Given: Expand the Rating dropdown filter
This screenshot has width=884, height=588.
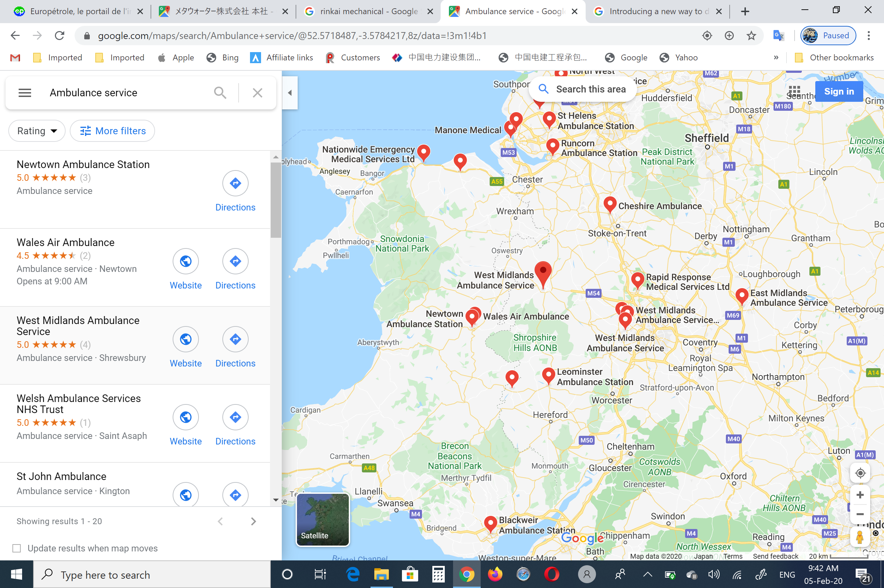Looking at the screenshot, I should click(36, 131).
